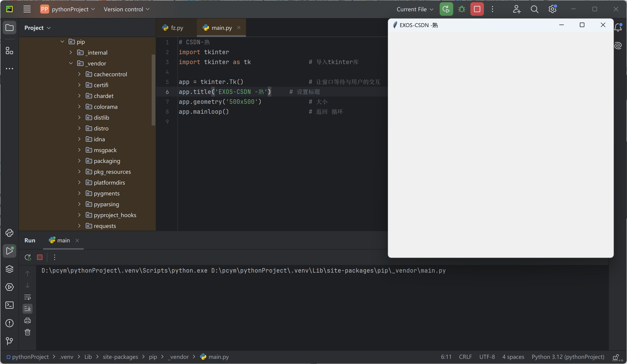Select the colorama folder in tree
The width and height of the screenshot is (627, 364).
pyautogui.click(x=105, y=107)
